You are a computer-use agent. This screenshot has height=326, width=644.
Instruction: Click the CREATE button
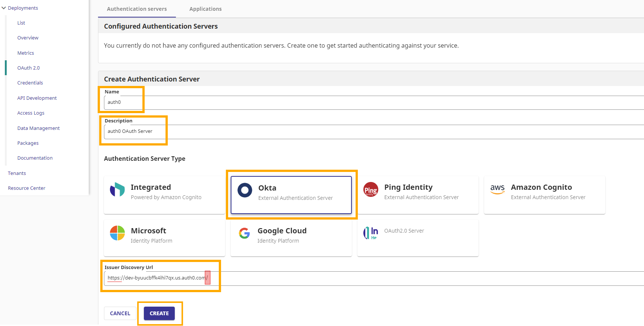(159, 313)
